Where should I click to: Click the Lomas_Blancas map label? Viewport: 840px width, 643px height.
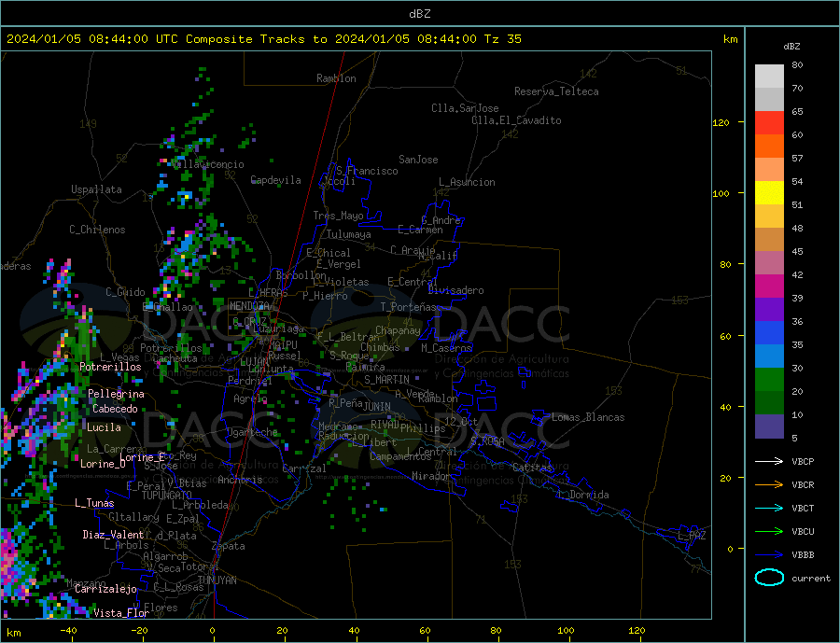pos(588,417)
